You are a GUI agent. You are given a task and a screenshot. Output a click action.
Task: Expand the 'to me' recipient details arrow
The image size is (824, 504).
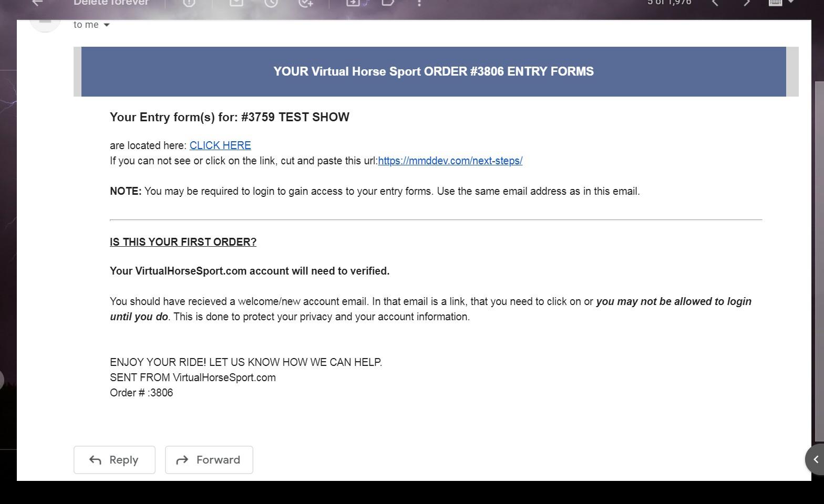107,25
